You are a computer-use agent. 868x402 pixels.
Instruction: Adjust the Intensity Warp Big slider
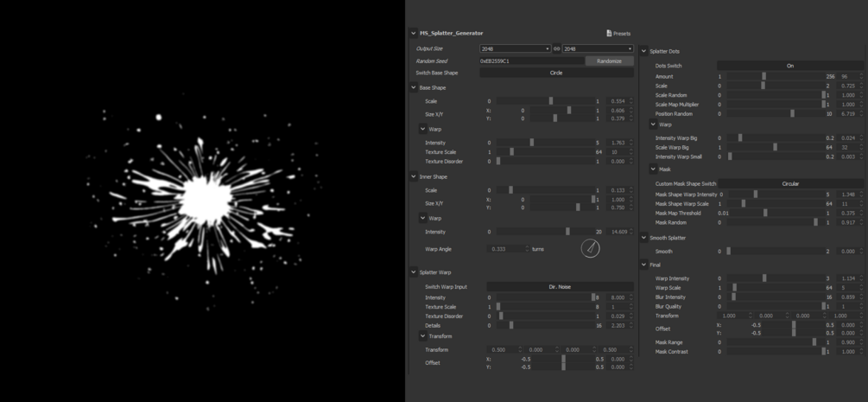tap(775, 138)
